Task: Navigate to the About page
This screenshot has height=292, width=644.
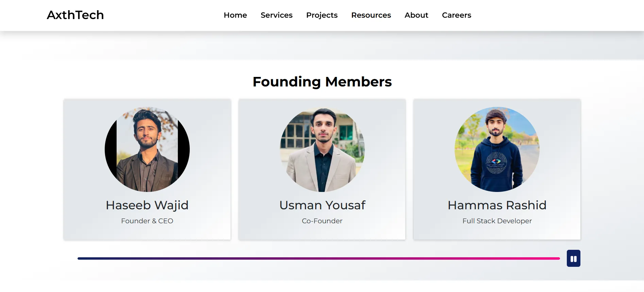Action: pyautogui.click(x=416, y=15)
